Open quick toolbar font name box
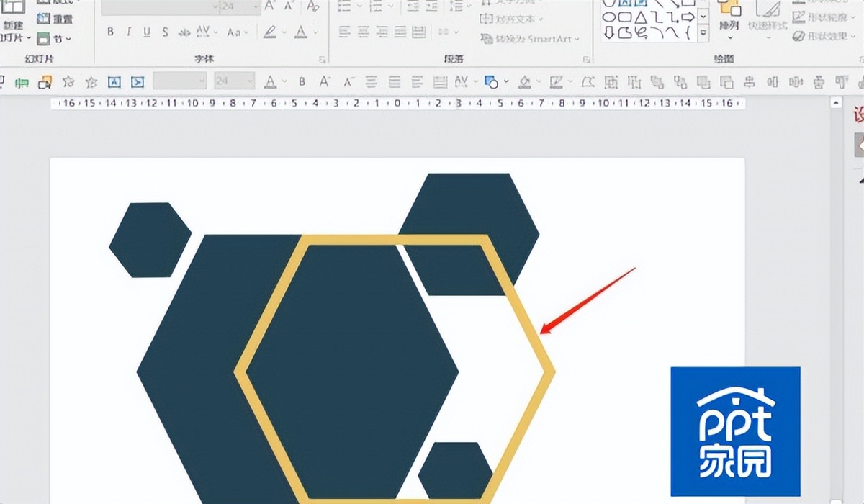 click(x=180, y=81)
